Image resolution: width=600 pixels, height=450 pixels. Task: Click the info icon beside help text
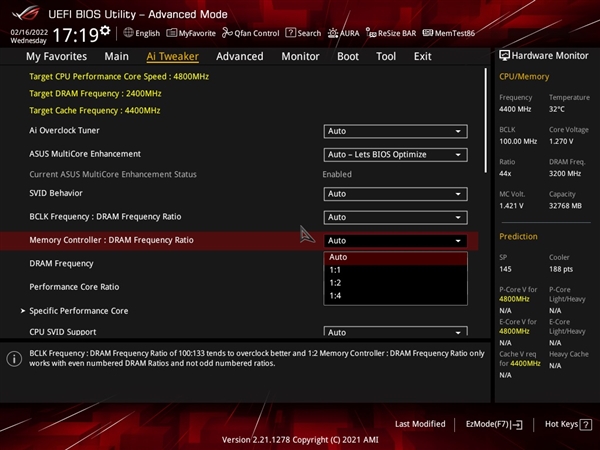(14, 359)
